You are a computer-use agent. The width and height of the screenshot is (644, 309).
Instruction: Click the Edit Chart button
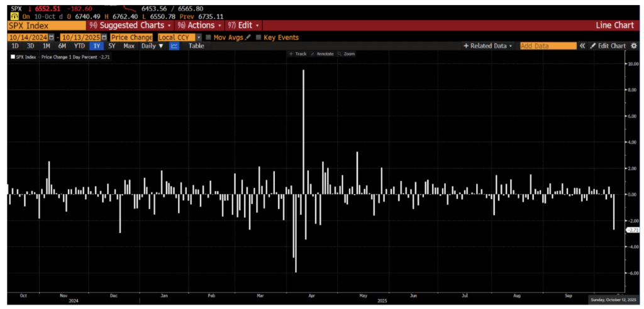[608, 46]
